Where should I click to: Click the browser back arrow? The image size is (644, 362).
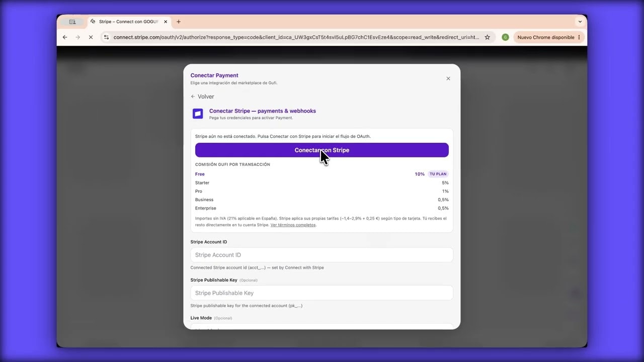tap(65, 37)
